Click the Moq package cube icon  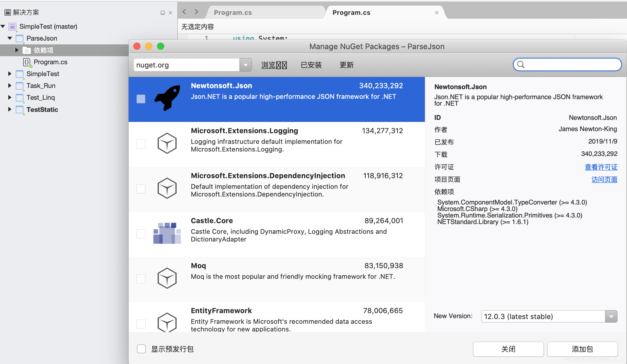coord(167,278)
